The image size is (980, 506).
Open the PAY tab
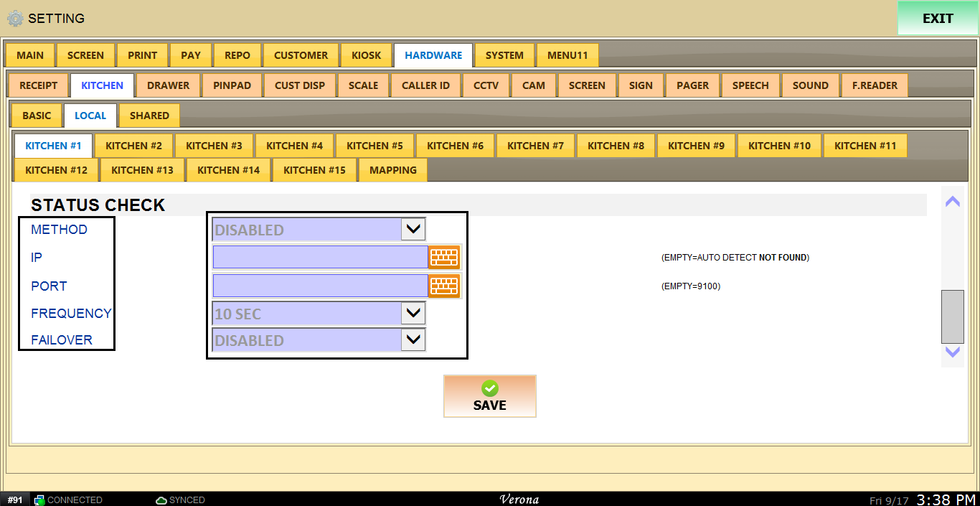(191, 55)
